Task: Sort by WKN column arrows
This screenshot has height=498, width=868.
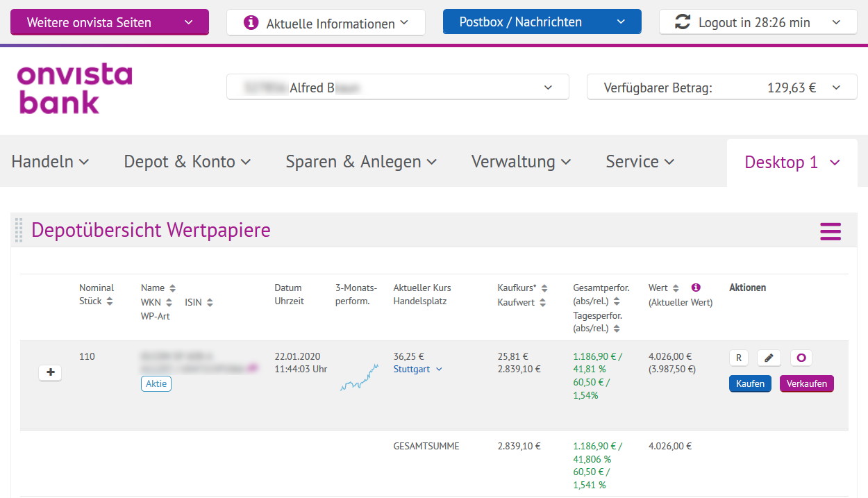Action: click(x=169, y=302)
